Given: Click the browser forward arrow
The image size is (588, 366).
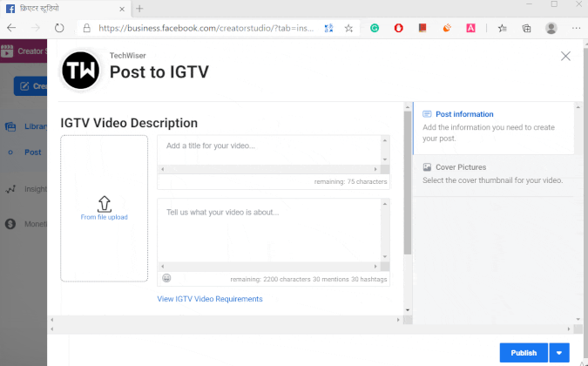Looking at the screenshot, I should point(35,28).
